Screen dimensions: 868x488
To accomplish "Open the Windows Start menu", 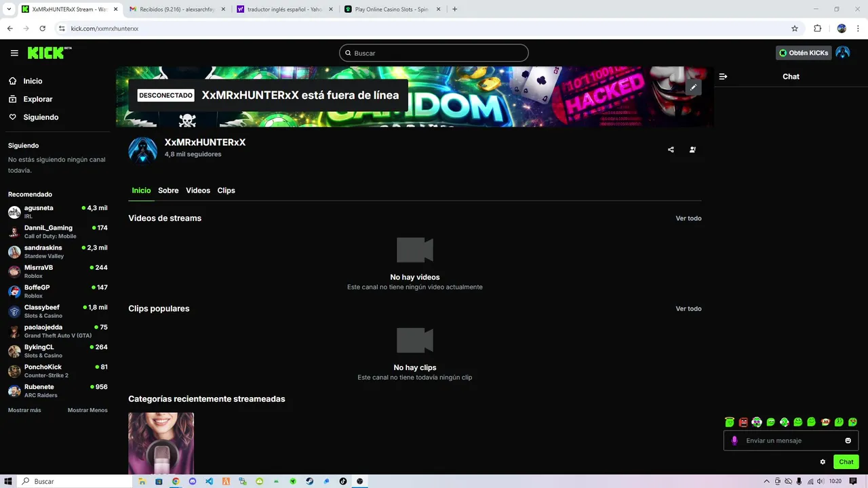I will (8, 481).
